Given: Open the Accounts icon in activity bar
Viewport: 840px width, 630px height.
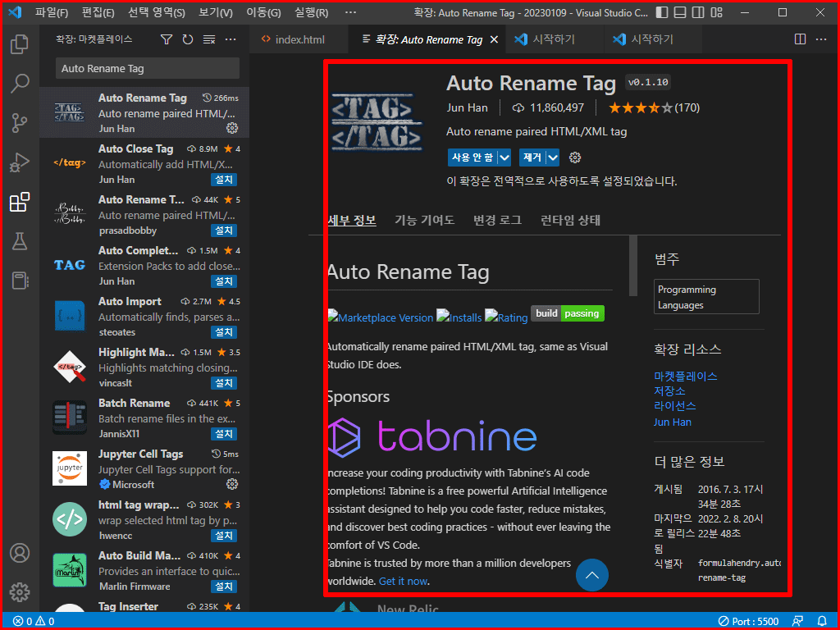Looking at the screenshot, I should [x=20, y=553].
